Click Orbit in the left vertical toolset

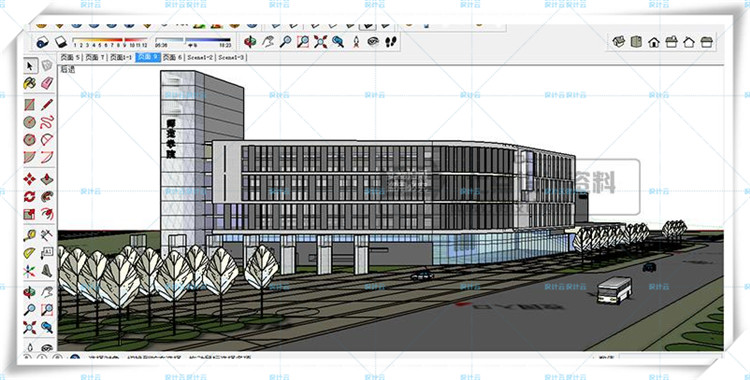[30, 292]
